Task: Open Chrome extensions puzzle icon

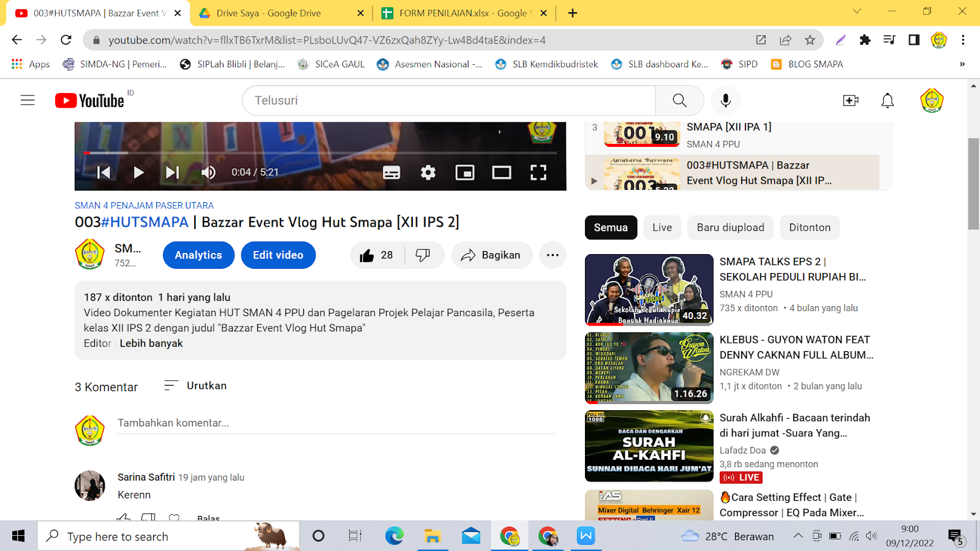Action: point(865,40)
